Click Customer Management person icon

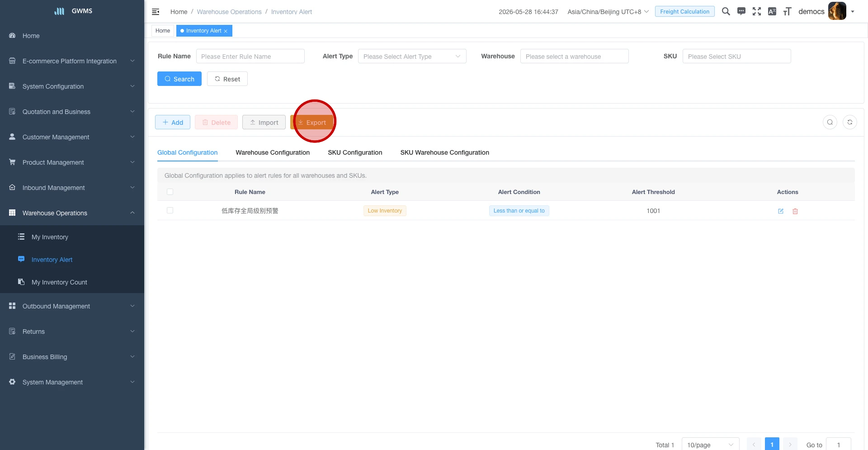(12, 137)
